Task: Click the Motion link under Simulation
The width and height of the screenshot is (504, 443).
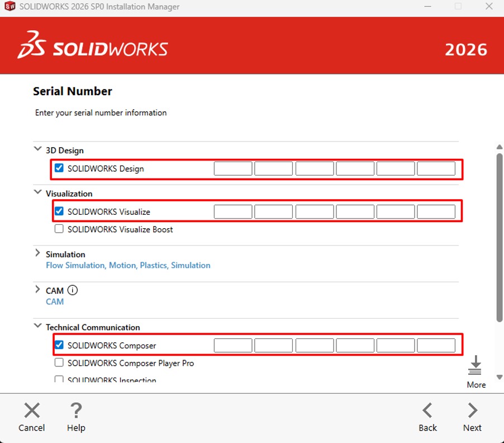Action: point(122,266)
